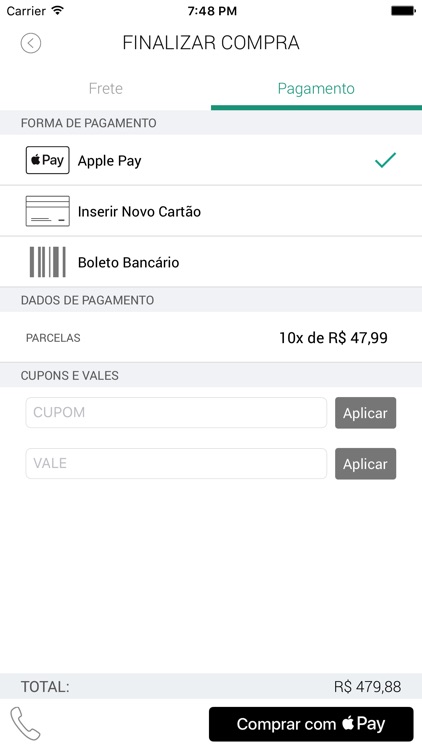Tap Aplicar button next to VALE
The width and height of the screenshot is (422, 750).
tap(366, 463)
